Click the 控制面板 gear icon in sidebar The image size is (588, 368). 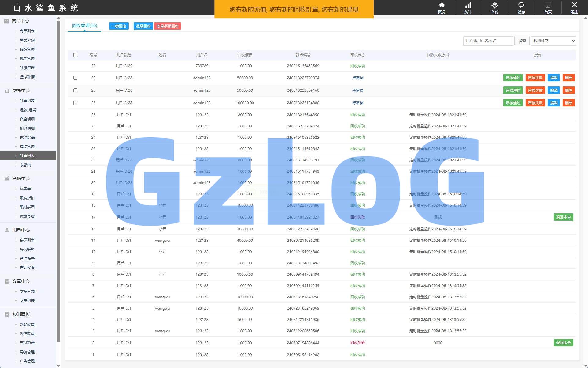click(7, 314)
